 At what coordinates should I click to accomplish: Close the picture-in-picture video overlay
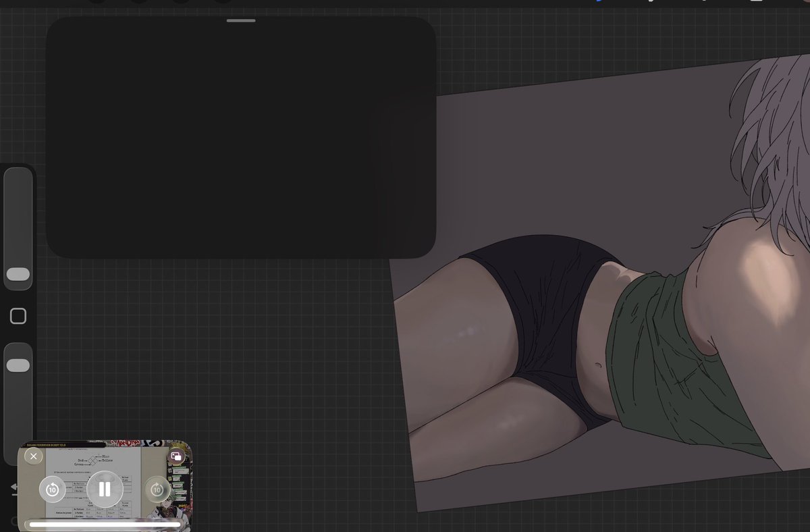pos(34,456)
